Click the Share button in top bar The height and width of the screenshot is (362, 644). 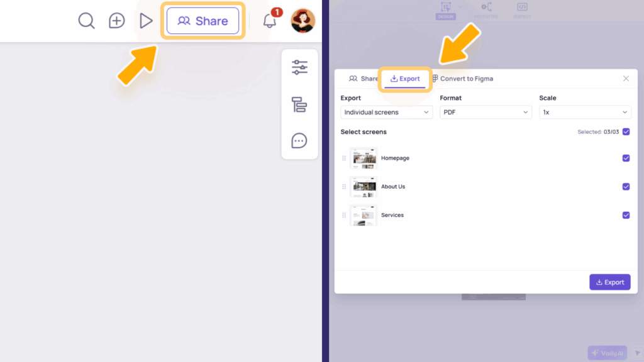(203, 21)
